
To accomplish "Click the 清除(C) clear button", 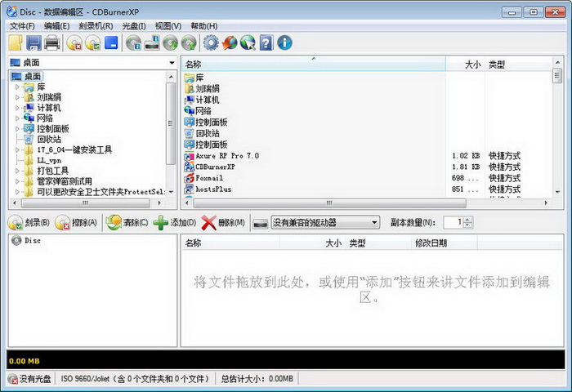I will coord(127,222).
